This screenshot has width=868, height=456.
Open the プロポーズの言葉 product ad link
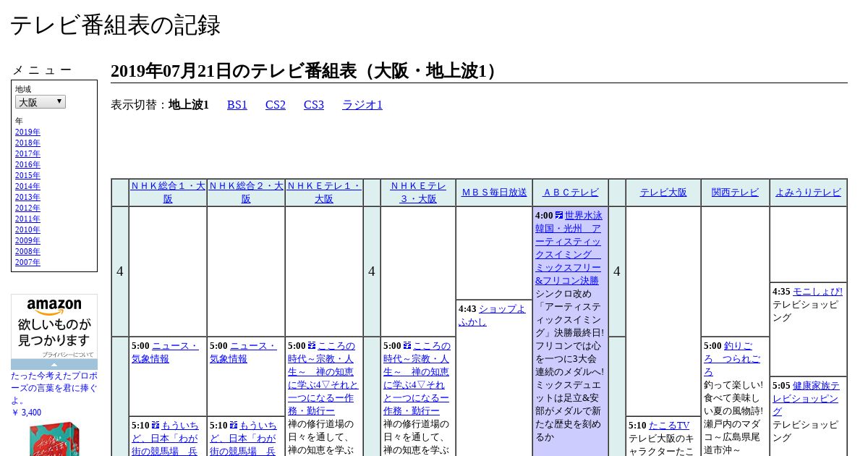[54, 388]
